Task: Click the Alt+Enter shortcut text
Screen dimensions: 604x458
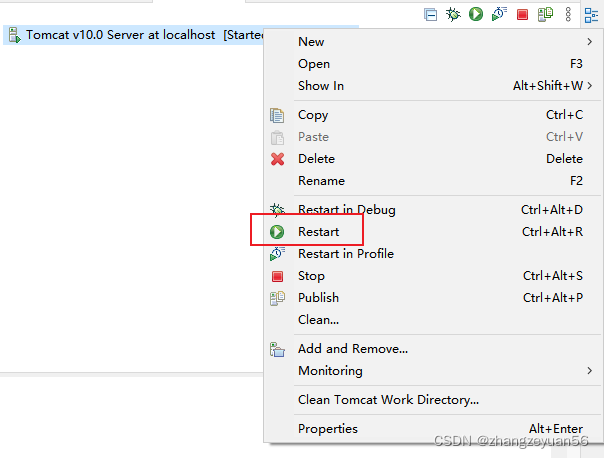Action: pyautogui.click(x=556, y=428)
